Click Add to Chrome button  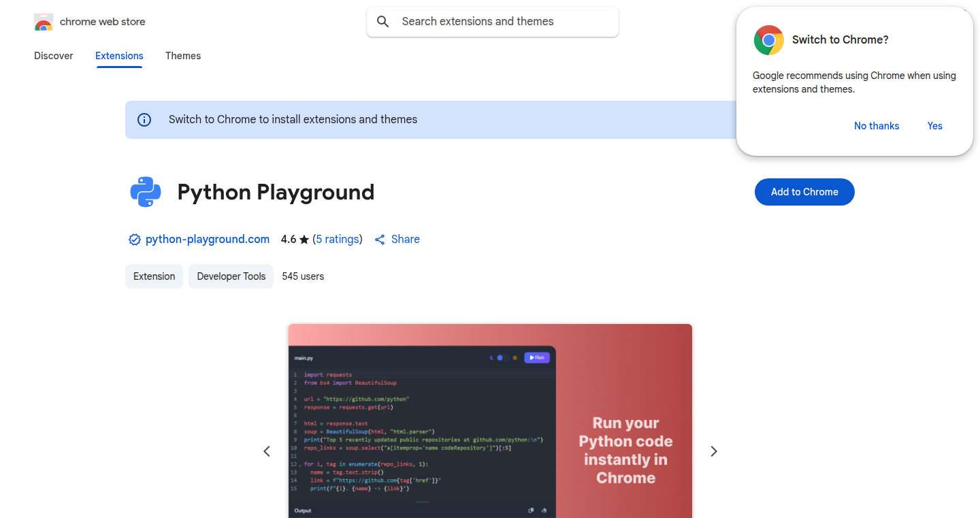[x=804, y=192]
